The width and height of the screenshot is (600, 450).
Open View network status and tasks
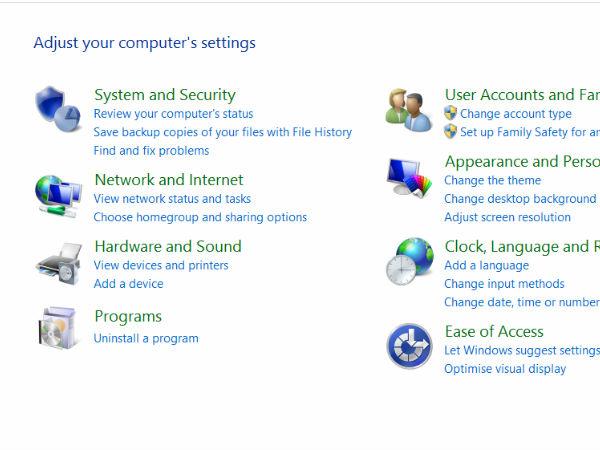click(x=172, y=199)
